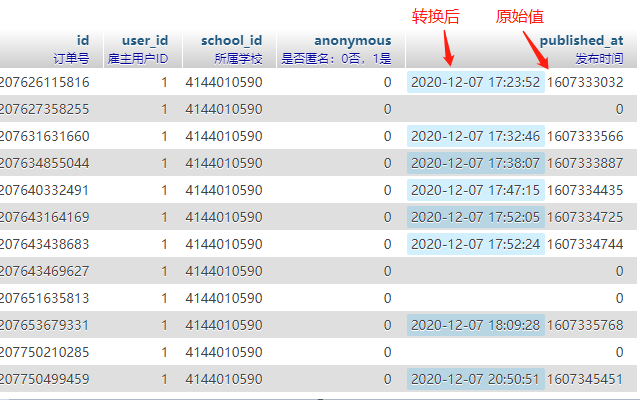Viewport: 640px width, 400px height.
Task: Select id cell 207634855044
Action: pos(44,163)
